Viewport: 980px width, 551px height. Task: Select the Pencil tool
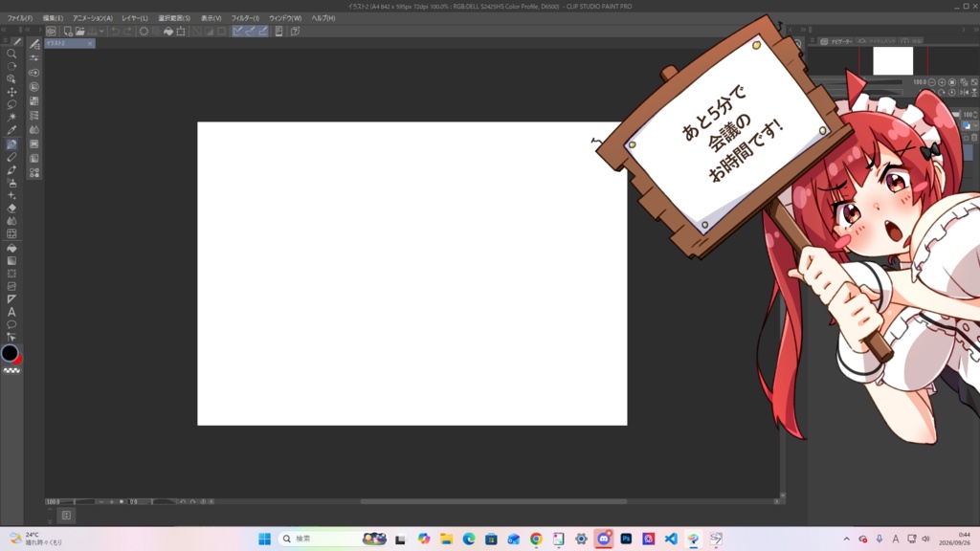click(x=11, y=157)
